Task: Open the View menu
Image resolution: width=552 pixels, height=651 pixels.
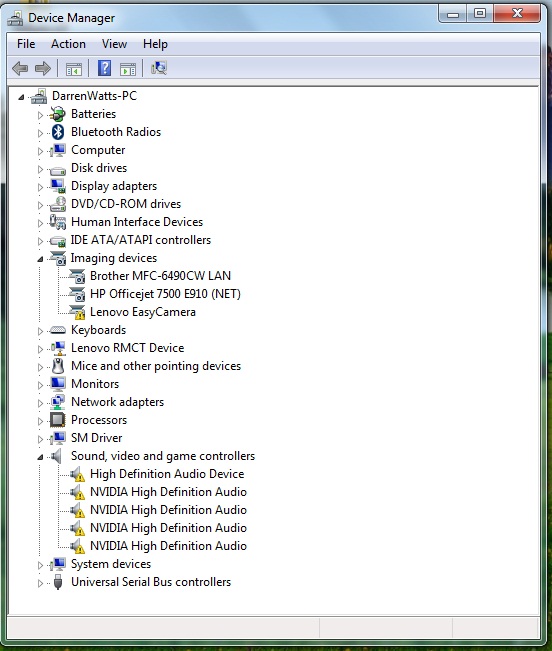Action: point(114,44)
